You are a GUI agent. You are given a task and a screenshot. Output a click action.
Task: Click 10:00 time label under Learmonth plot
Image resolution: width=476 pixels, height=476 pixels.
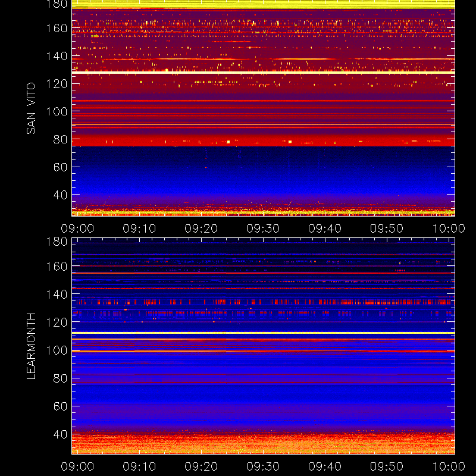tap(449, 466)
